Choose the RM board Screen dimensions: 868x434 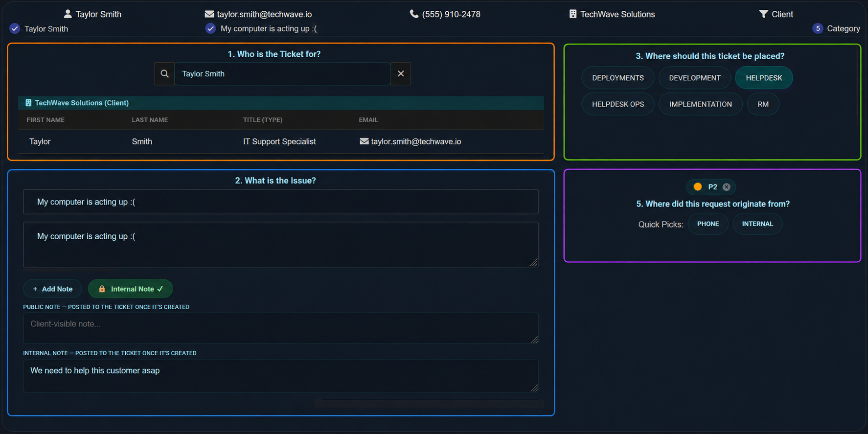click(x=763, y=104)
